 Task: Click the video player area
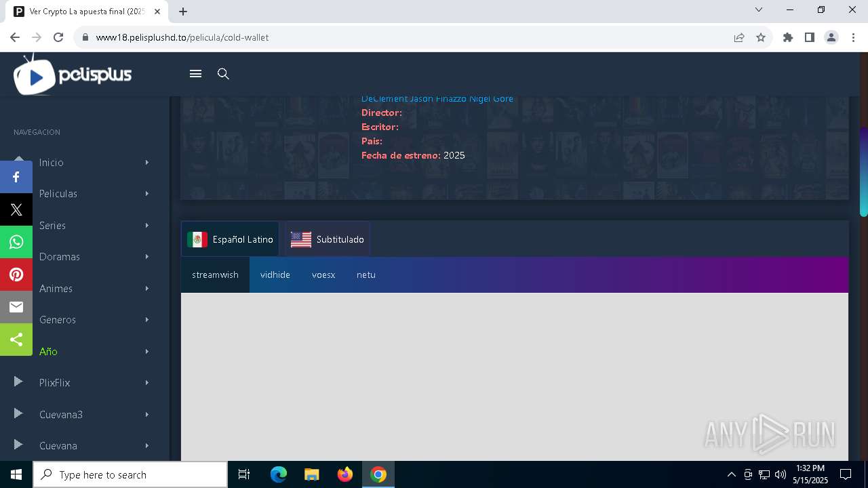515,377
